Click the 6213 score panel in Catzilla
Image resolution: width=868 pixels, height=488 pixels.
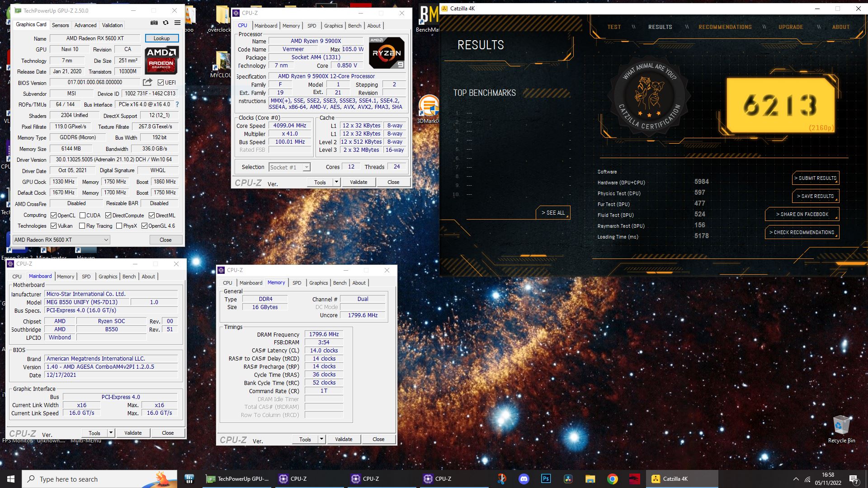[x=781, y=105]
